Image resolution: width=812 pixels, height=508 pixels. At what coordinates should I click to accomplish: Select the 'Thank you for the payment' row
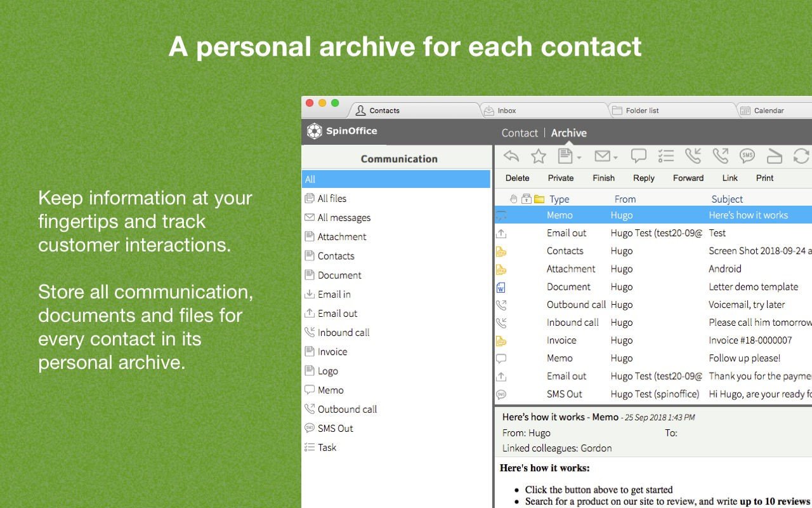click(x=653, y=376)
